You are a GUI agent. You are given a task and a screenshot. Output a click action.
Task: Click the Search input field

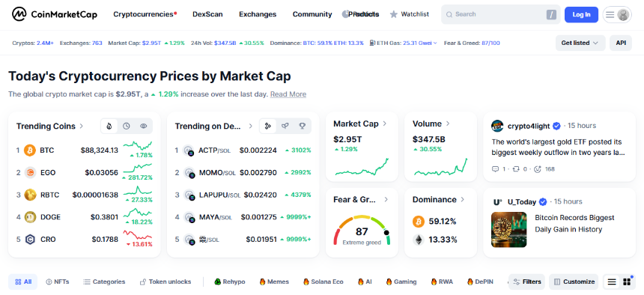click(x=501, y=14)
